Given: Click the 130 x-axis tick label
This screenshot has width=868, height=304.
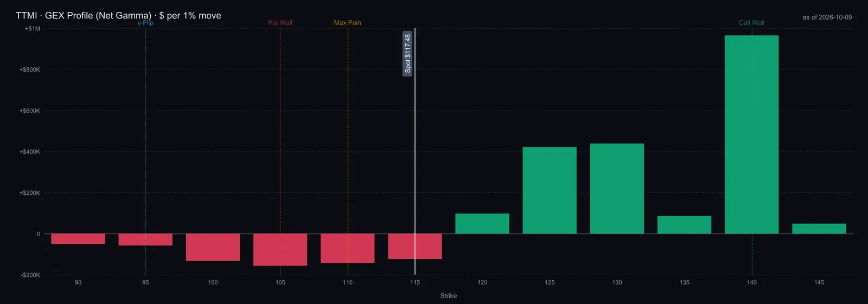Looking at the screenshot, I should (x=617, y=282).
